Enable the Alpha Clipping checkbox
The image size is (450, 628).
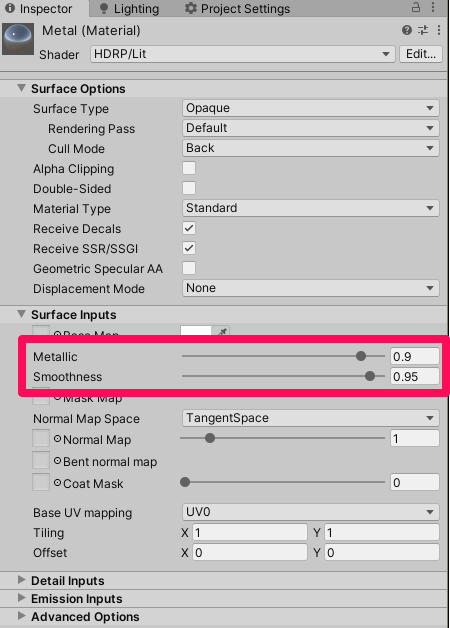[189, 168]
